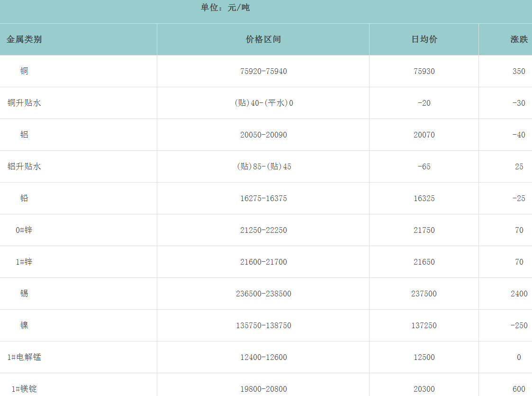Click nickel price range 135750-138750

click(x=263, y=325)
